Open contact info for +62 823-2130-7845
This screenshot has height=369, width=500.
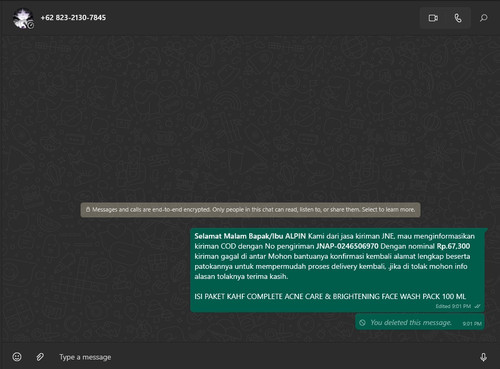click(73, 18)
